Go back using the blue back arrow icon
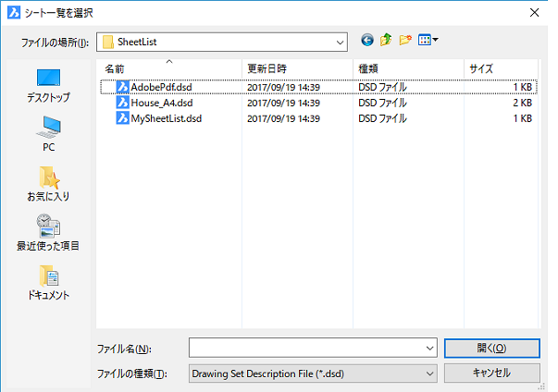The width and height of the screenshot is (558, 392). pyautogui.click(x=366, y=40)
